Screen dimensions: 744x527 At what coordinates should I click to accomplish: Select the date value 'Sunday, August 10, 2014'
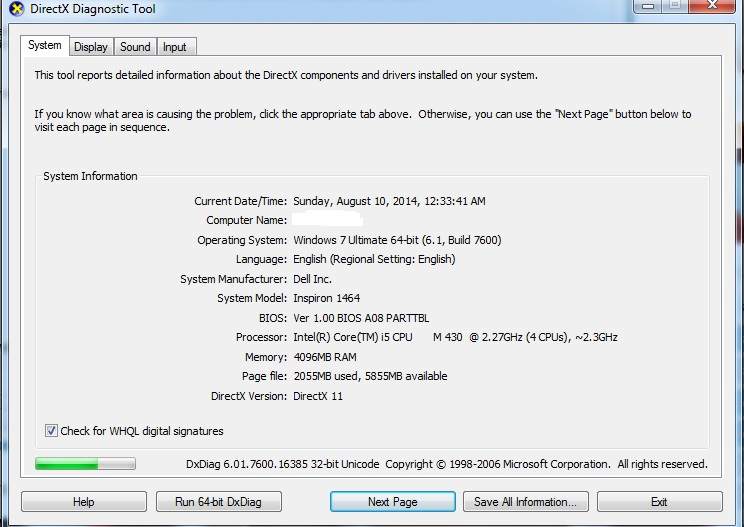pyautogui.click(x=355, y=201)
